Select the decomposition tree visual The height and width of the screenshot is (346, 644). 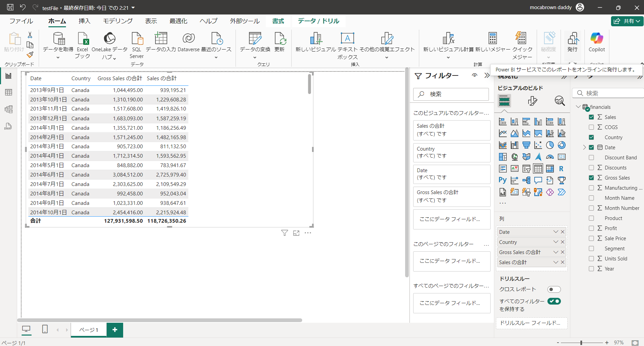526,180
